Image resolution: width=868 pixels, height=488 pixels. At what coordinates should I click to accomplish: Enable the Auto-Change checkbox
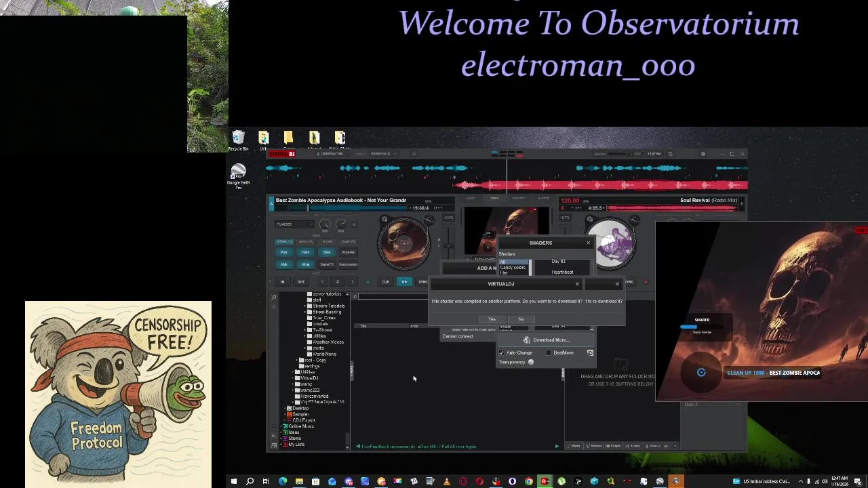coord(502,353)
